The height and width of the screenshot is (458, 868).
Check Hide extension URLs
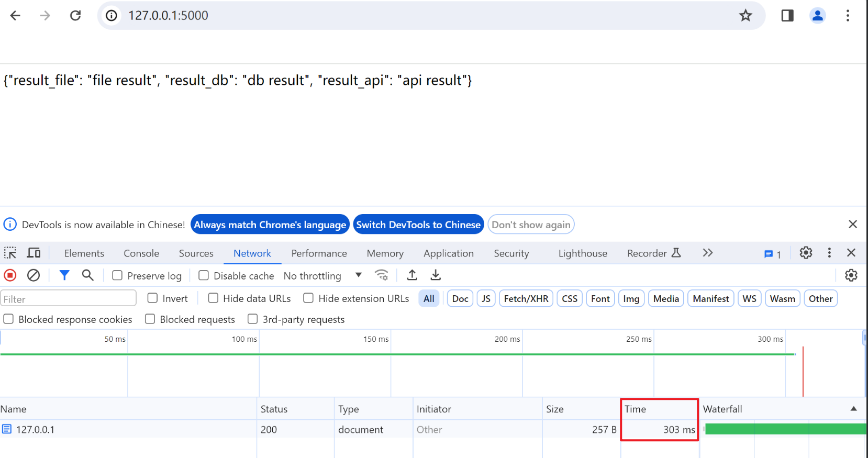[x=308, y=298]
